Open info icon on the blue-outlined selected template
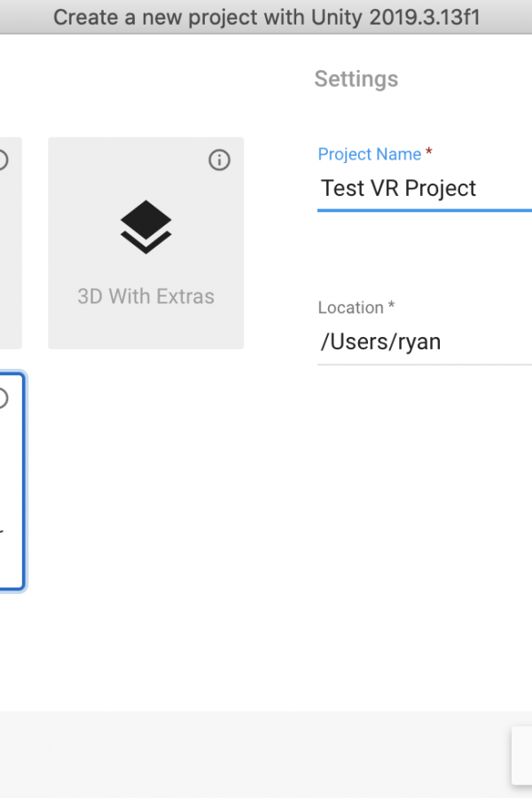Viewport: 532px width, 798px height. (x=3, y=398)
